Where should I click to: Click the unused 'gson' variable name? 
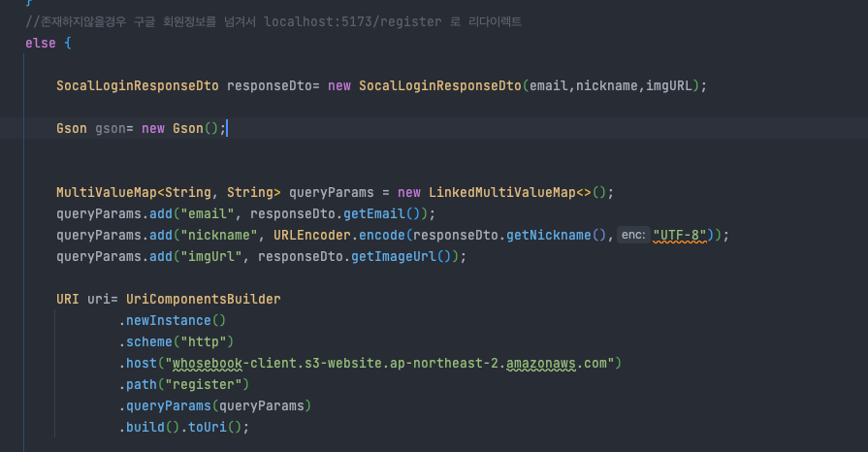111,128
